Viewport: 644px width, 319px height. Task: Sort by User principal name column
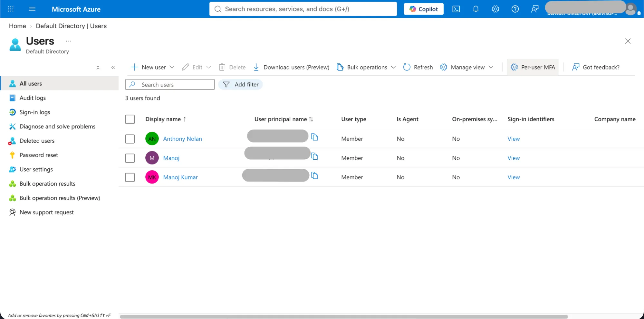(x=284, y=119)
